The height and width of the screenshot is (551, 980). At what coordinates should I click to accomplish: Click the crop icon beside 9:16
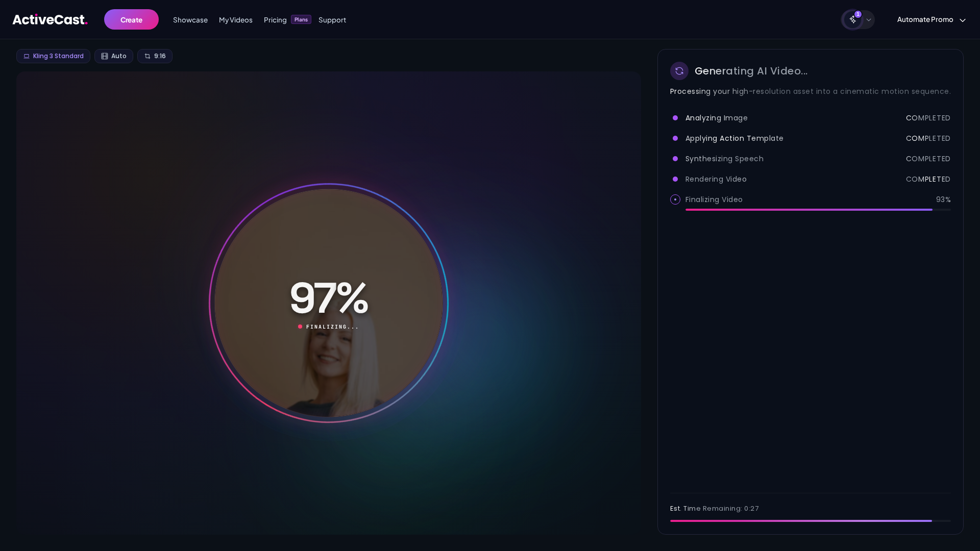pyautogui.click(x=148, y=56)
